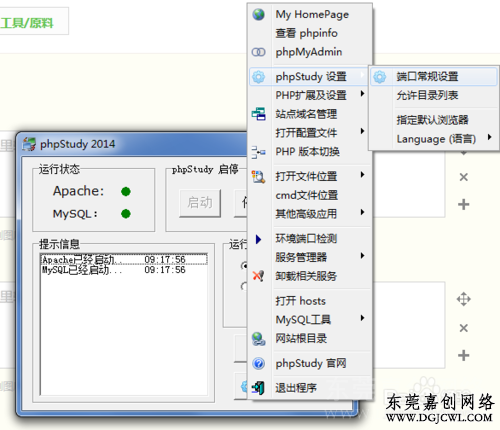Open phpMyAdmin from the menu

(x=311, y=52)
